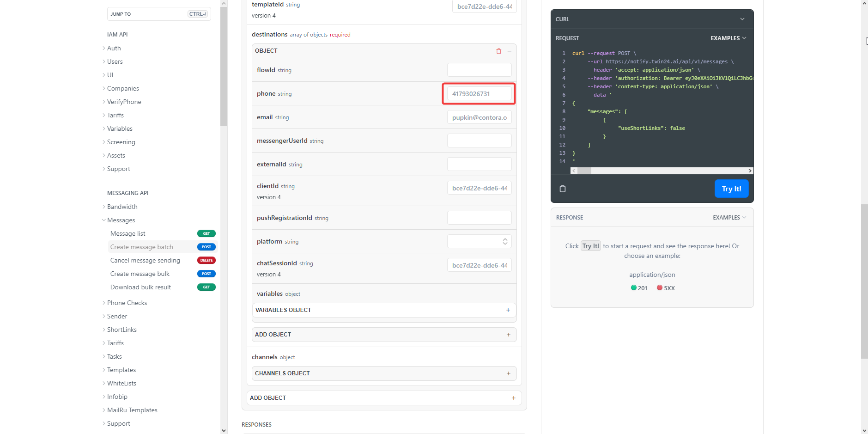Click the flowId input field

479,70
